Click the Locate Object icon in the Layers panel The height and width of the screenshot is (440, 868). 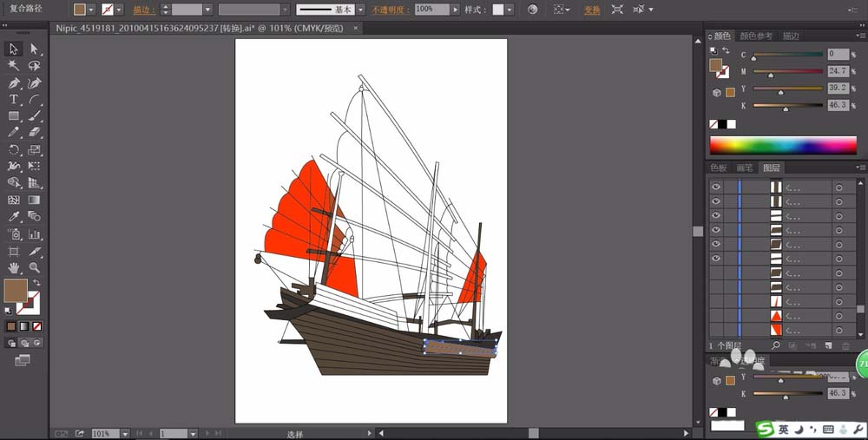tap(776, 345)
